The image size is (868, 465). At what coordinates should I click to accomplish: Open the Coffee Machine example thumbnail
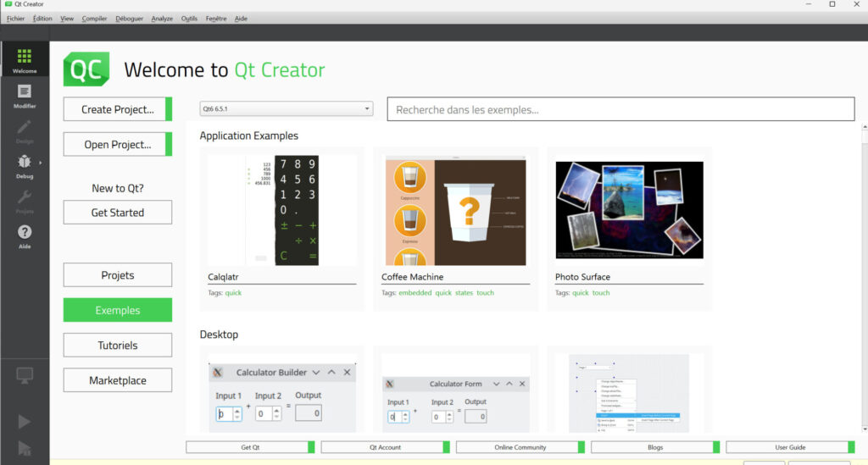coord(455,210)
